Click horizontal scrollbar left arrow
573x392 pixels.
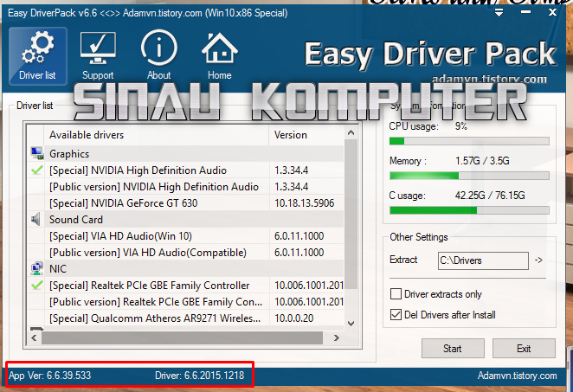tap(34, 338)
